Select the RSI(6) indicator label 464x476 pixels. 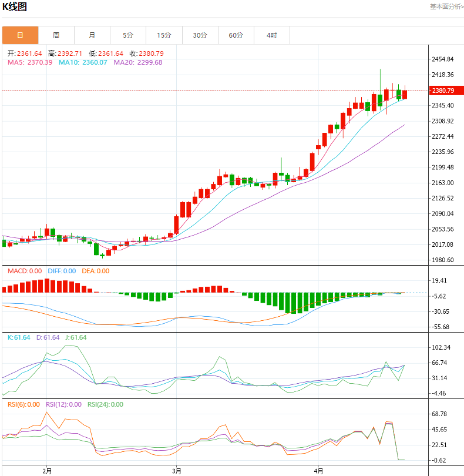[23, 404]
